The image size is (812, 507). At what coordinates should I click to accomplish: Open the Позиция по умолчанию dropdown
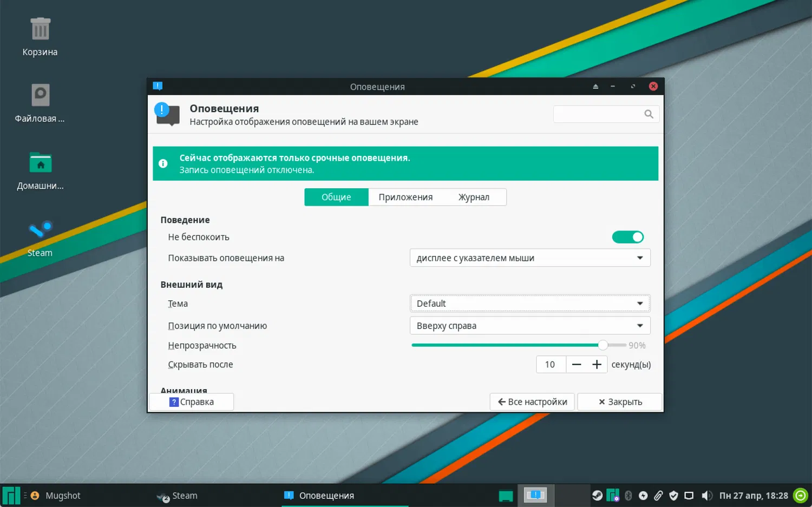[530, 326]
